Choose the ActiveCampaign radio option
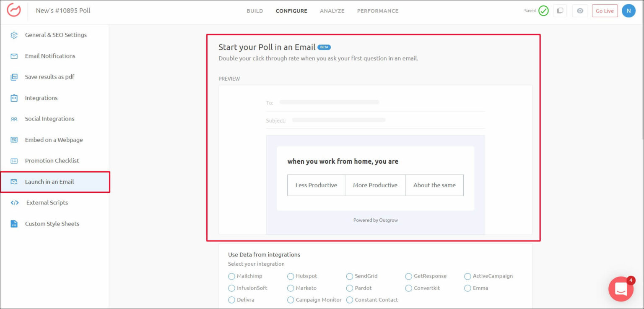 click(x=467, y=276)
